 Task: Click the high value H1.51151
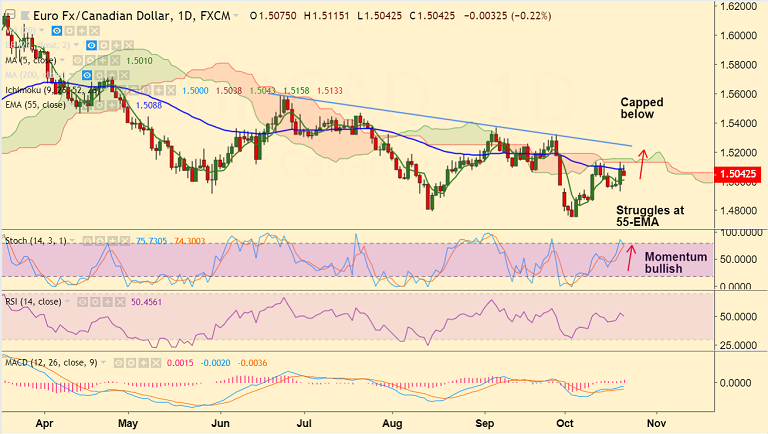coord(327,16)
